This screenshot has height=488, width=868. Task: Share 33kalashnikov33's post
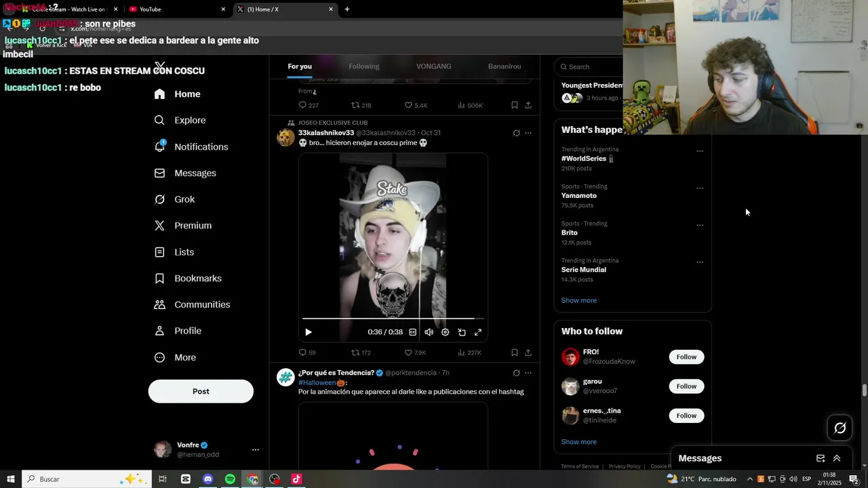coord(528,352)
